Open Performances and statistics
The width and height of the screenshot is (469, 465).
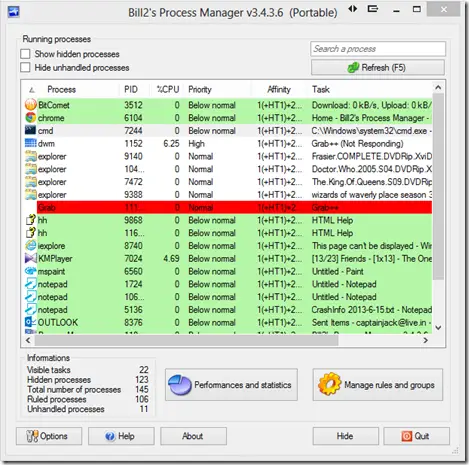[x=231, y=385]
